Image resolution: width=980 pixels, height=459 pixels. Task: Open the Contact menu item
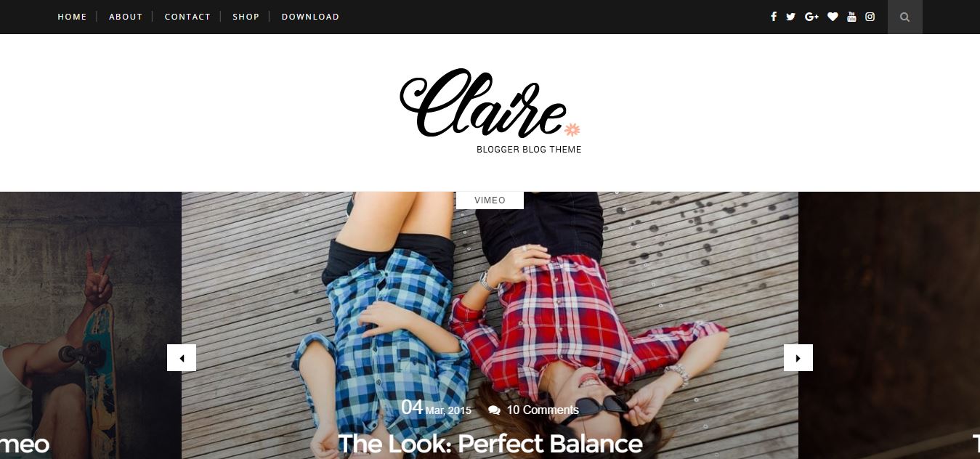click(187, 17)
